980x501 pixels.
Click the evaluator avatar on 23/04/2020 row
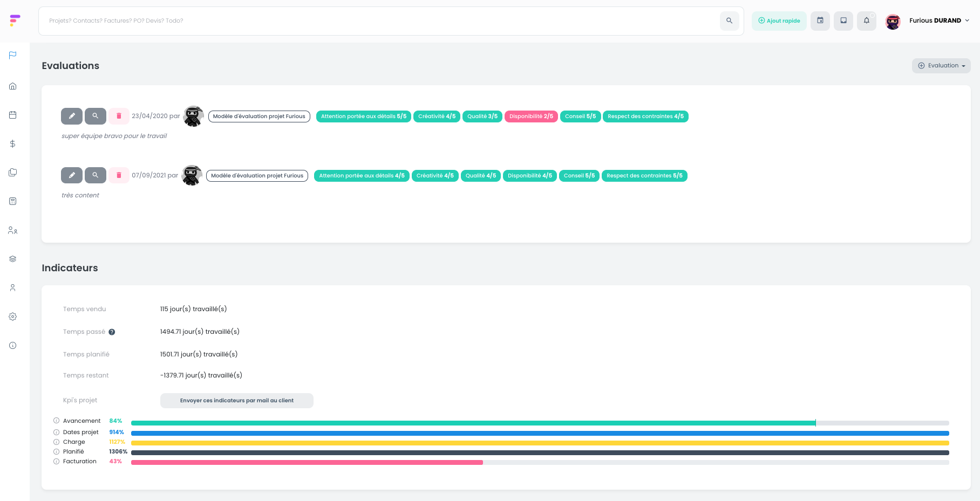point(194,116)
